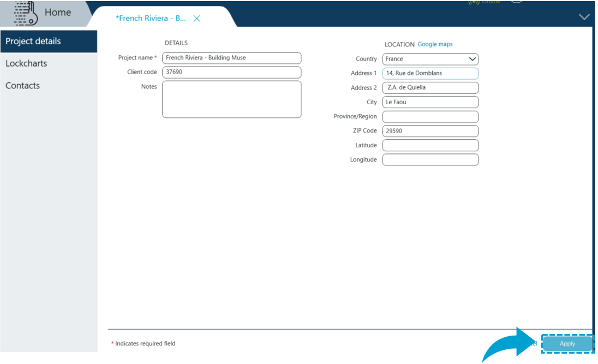The height and width of the screenshot is (364, 598).
Task: Click inside the Notes text area
Action: point(231,99)
